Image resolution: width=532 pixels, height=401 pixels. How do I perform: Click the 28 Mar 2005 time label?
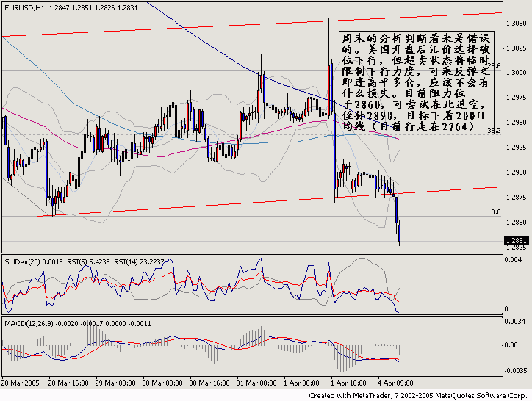pyautogui.click(x=21, y=383)
